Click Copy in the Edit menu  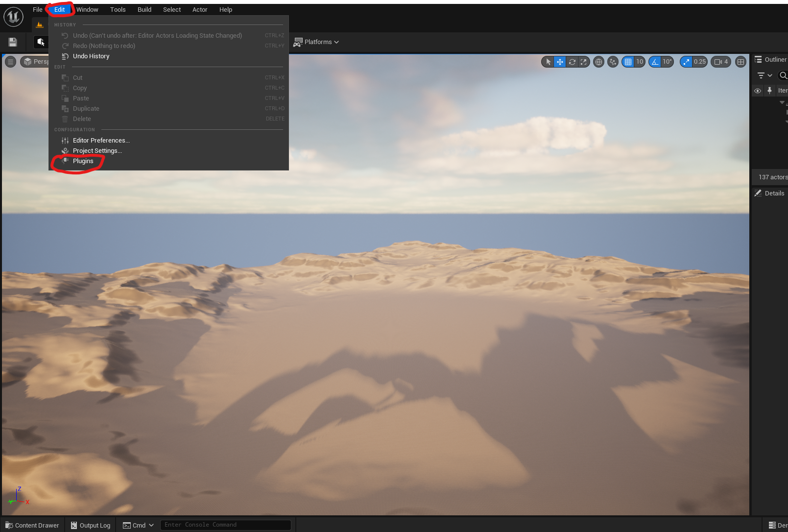[x=168, y=88]
